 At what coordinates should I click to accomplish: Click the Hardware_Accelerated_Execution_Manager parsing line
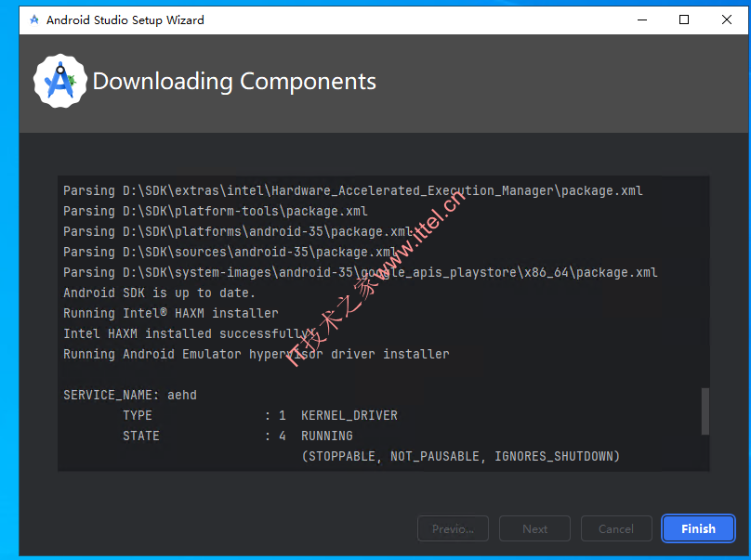click(352, 190)
